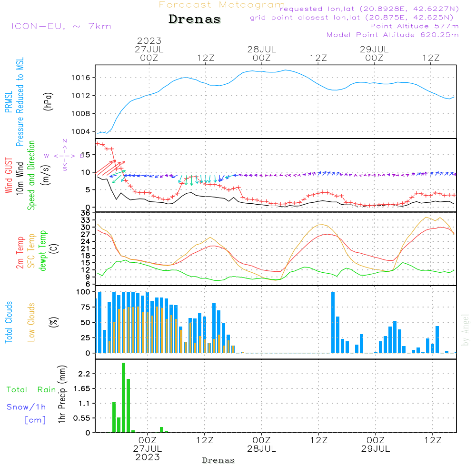The width and height of the screenshot is (476, 476).
Task: Click the bottom '00Z 29JUL' axis label
Action: coord(376,445)
